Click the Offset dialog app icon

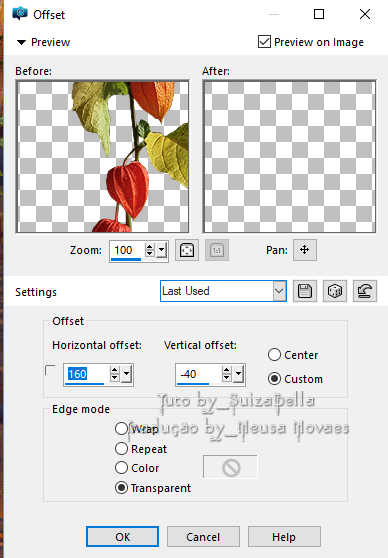pos(20,14)
